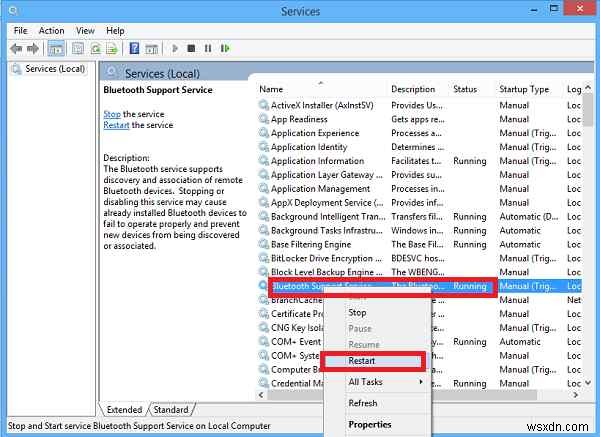Screen dimensions: 600x437
Task: Click the Show/Hide Action Pane icon
Action: 152,49
